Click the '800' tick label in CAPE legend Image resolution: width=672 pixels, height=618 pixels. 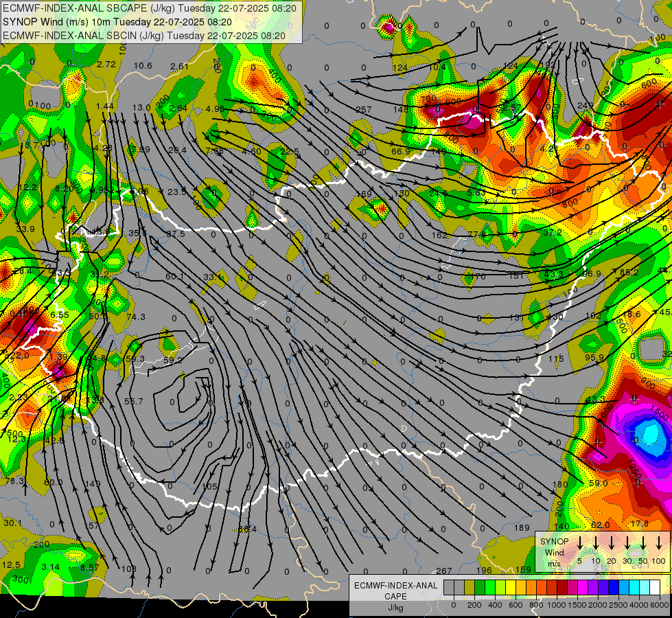[x=536, y=605]
